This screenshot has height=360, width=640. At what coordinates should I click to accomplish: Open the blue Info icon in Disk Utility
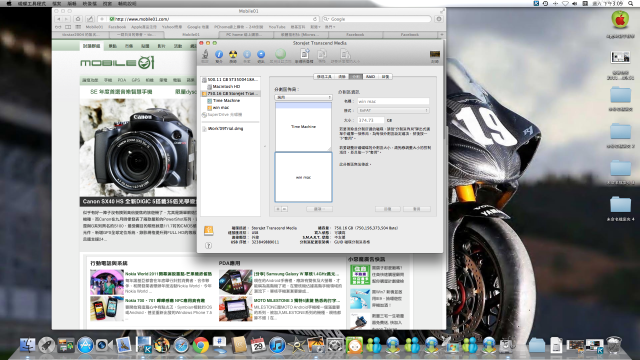[219, 54]
